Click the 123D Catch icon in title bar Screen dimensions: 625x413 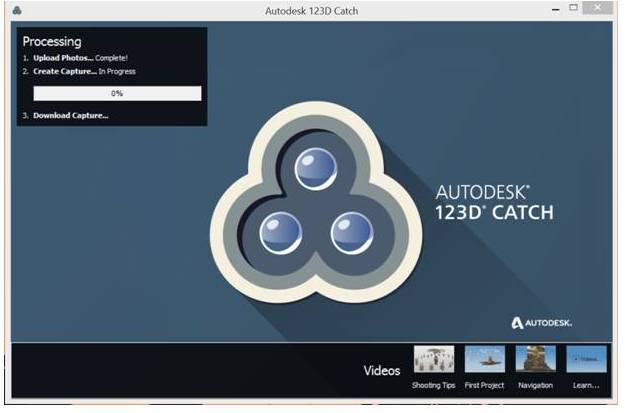tap(18, 10)
